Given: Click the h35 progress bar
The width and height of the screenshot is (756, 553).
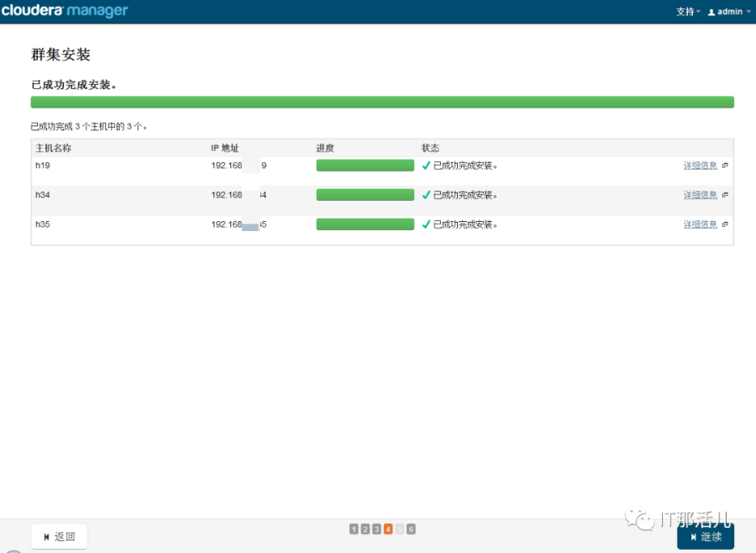Looking at the screenshot, I should click(x=365, y=224).
